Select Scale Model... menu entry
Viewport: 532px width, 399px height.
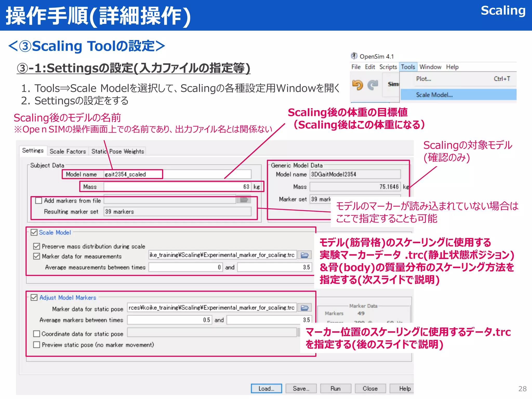[x=458, y=95]
